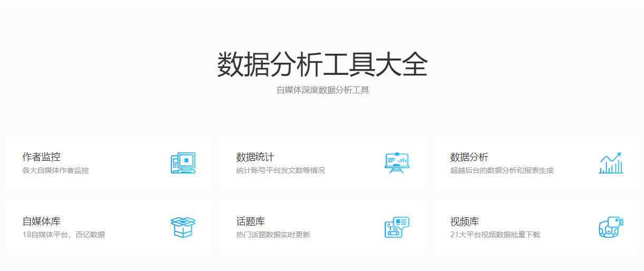Select the text 各大自媒体作者监控

[x=55, y=170]
